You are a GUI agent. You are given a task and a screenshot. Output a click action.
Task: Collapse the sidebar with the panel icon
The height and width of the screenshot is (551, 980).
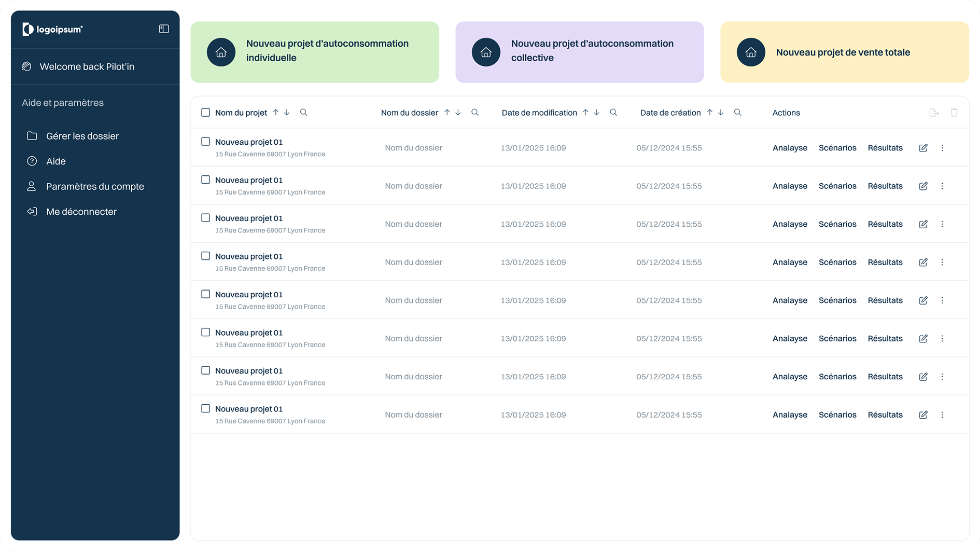[164, 29]
